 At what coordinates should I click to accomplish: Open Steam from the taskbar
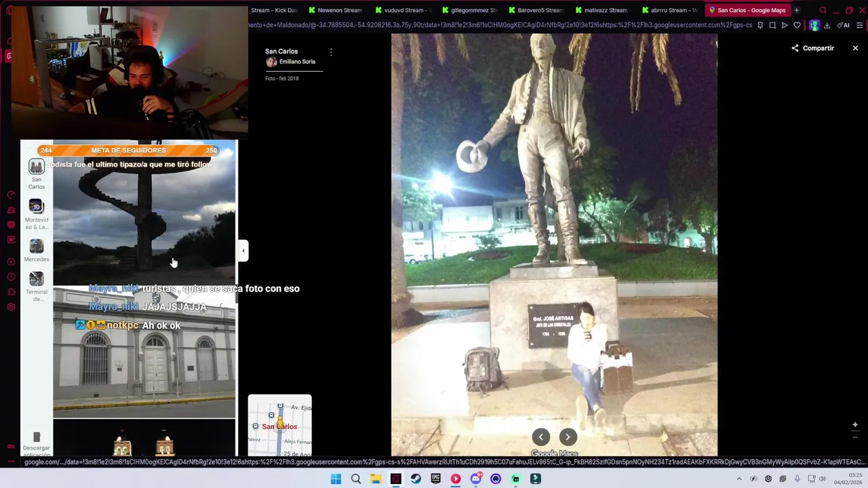[x=416, y=479]
